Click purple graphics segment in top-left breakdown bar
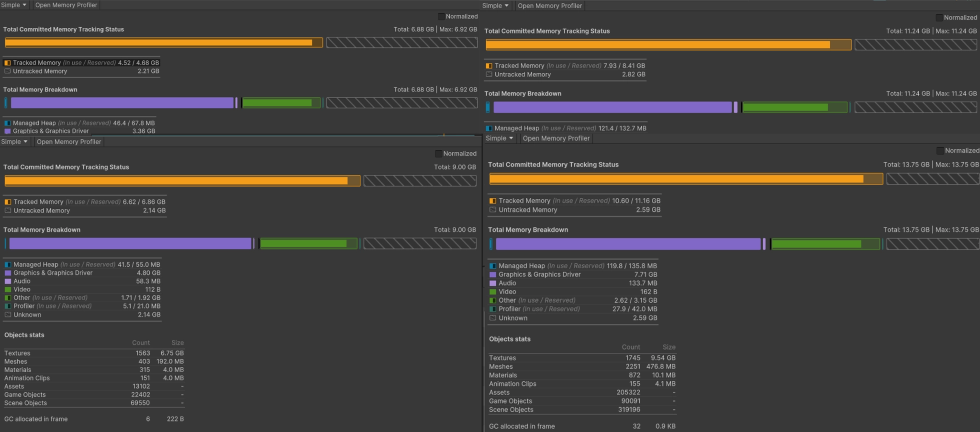980x432 pixels. (x=122, y=102)
